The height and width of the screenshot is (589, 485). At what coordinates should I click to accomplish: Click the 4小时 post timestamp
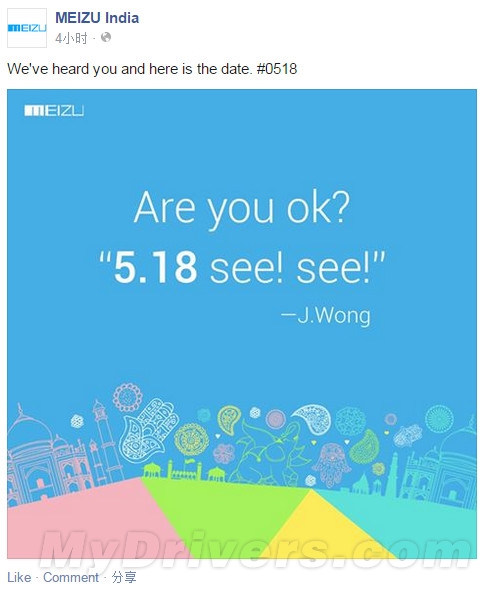[71, 38]
